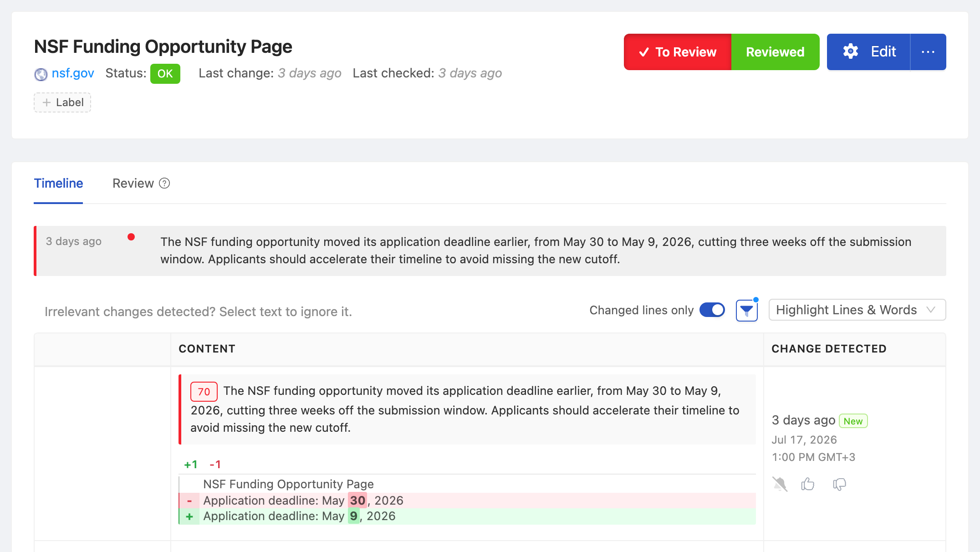The width and height of the screenshot is (980, 552).
Task: Click the importance score 70 badge
Action: (204, 392)
